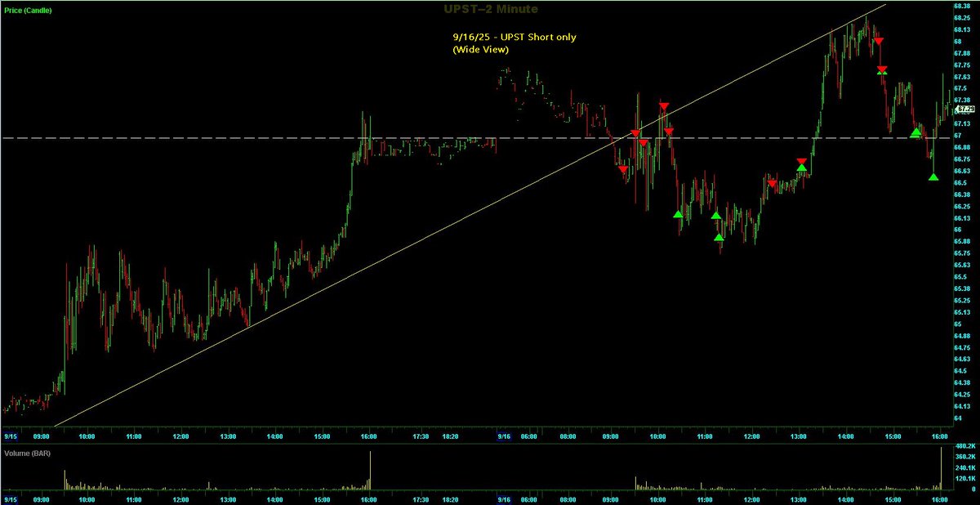
Task: Click the 18:20 label under the volume pane
Action: tap(450, 498)
